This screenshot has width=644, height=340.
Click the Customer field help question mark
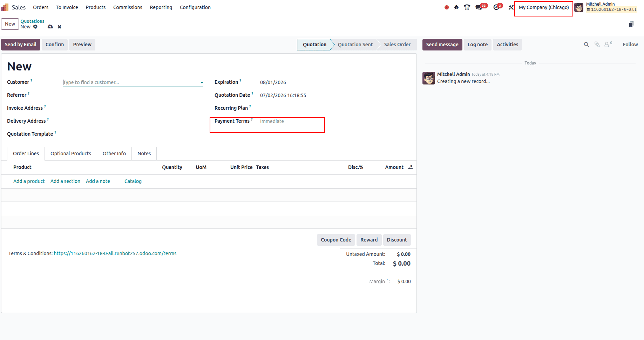click(31, 81)
